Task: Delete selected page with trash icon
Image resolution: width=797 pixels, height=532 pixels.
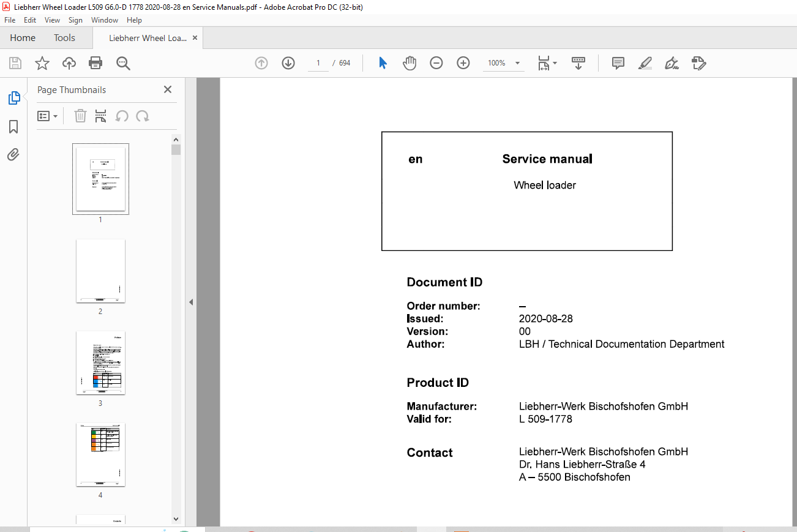Action: pos(81,116)
